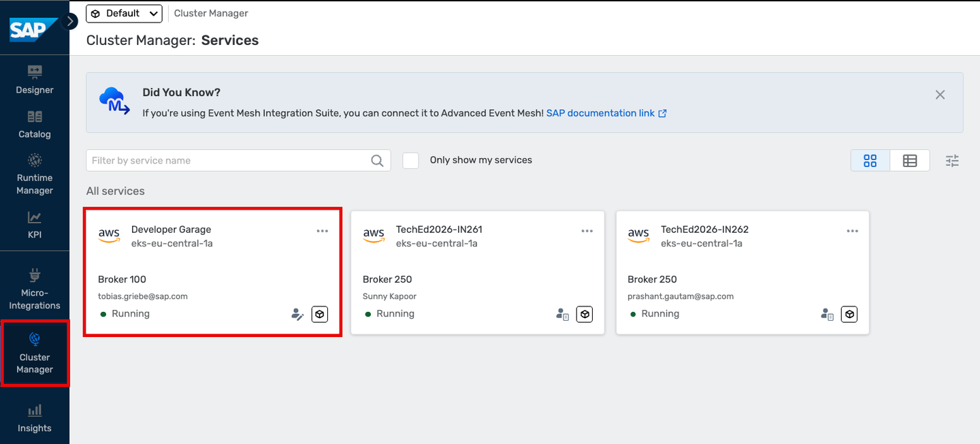Click the All services heading
The image size is (980, 444).
point(116,191)
